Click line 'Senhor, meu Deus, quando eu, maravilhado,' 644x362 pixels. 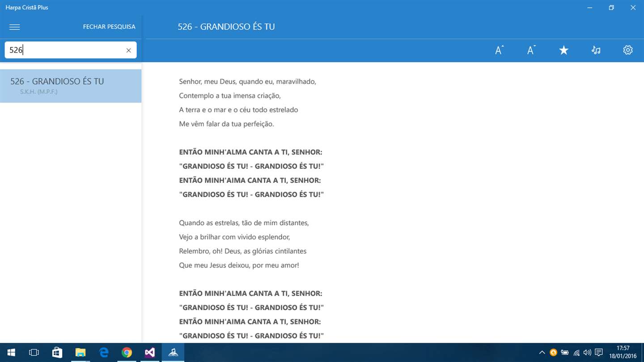[247, 81]
